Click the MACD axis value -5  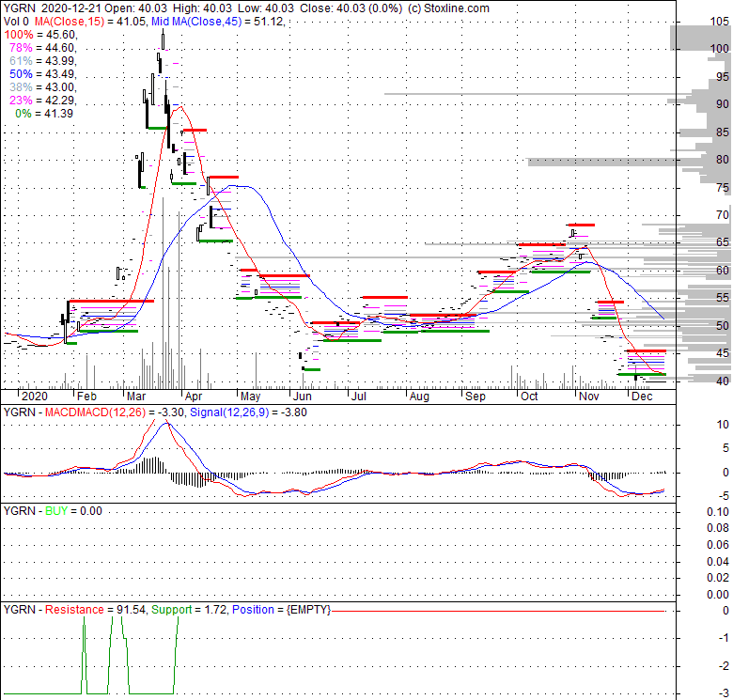tap(723, 496)
